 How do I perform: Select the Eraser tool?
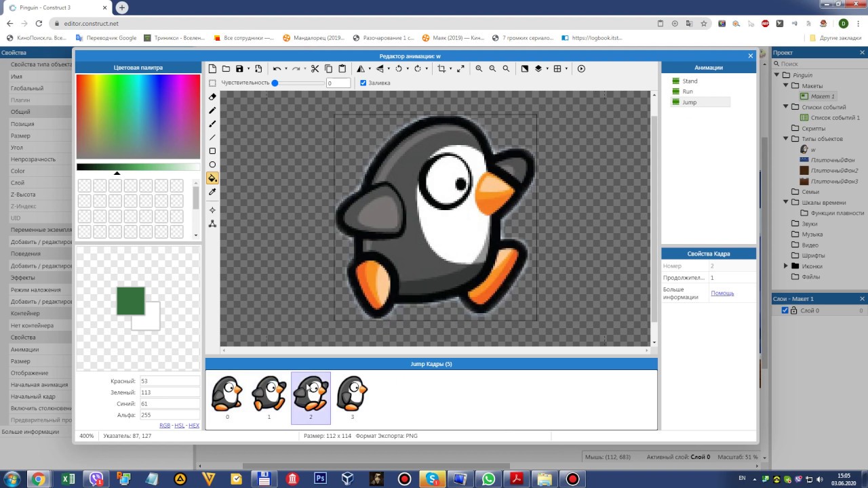212,97
